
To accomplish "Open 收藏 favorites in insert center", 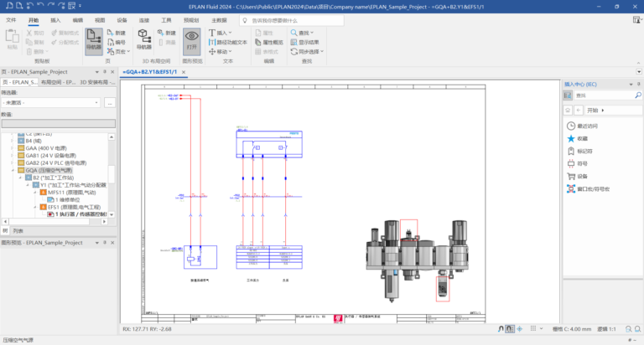I will click(x=578, y=139).
